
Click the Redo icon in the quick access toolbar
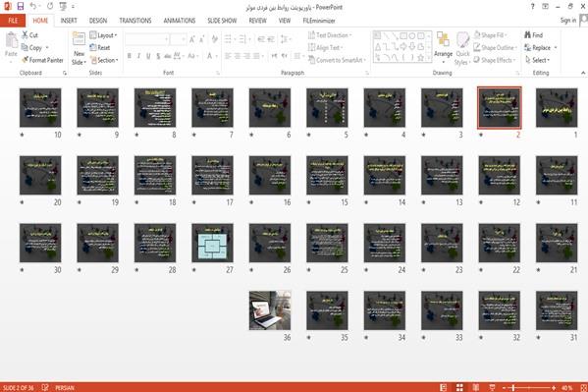50,6
